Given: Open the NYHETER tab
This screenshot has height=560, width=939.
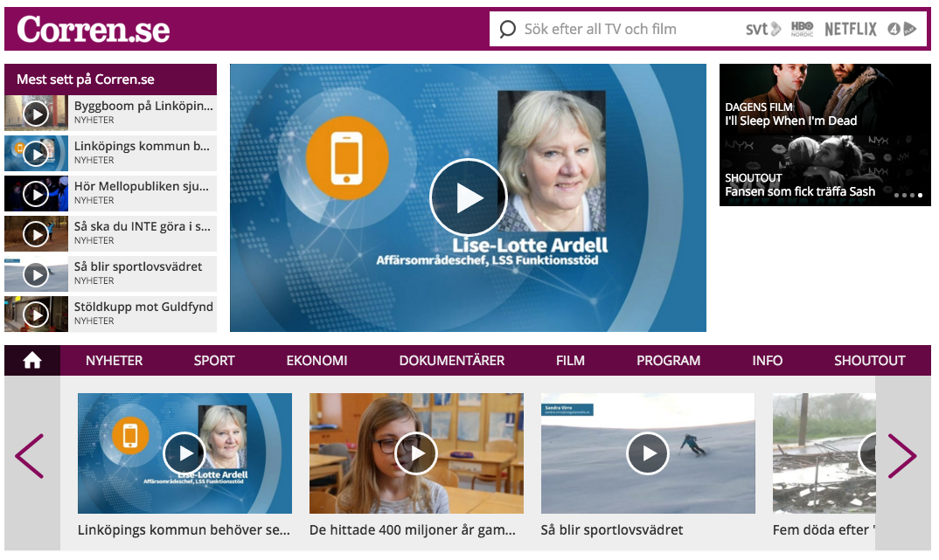Looking at the screenshot, I should pos(115,361).
